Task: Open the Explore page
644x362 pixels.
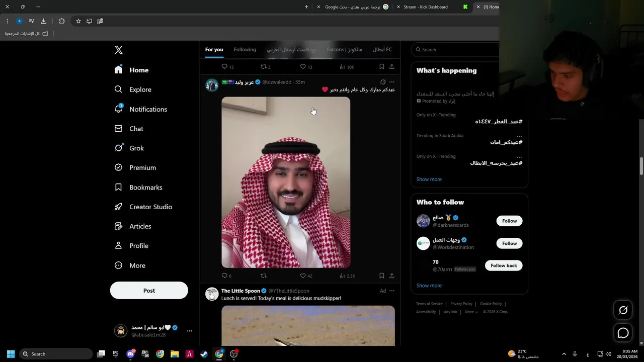Action: tap(133, 89)
